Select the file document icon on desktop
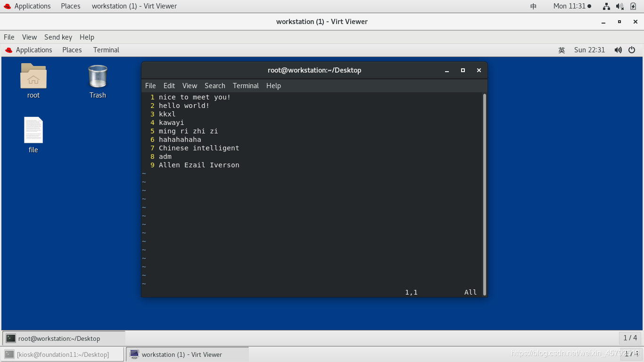Screen dimensions: 644x362 tap(33, 130)
